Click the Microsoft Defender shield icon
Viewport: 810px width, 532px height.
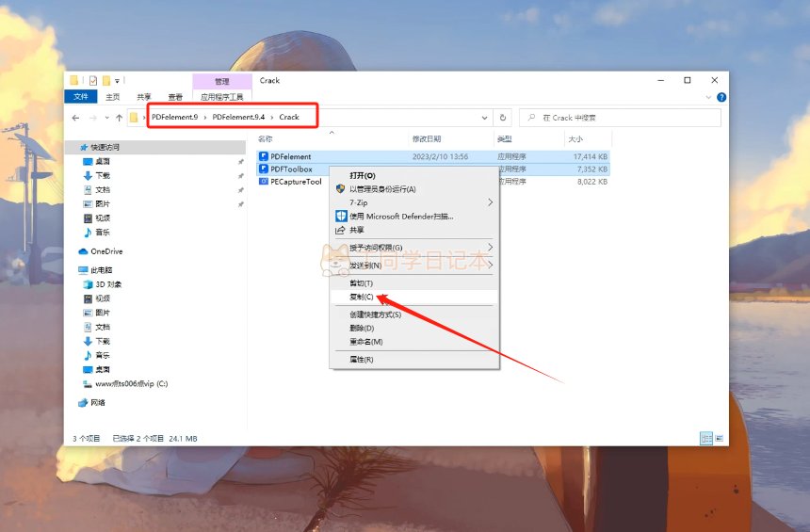point(341,216)
